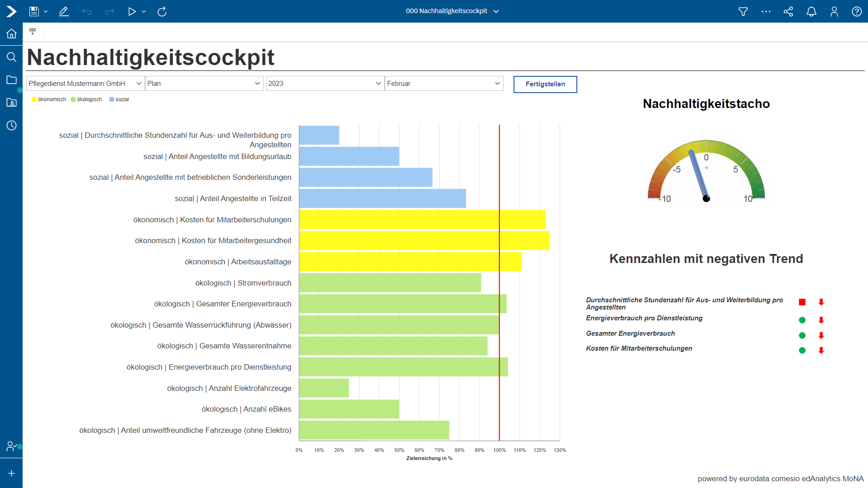Image resolution: width=868 pixels, height=488 pixels.
Task: Click the share icon
Action: point(788,11)
